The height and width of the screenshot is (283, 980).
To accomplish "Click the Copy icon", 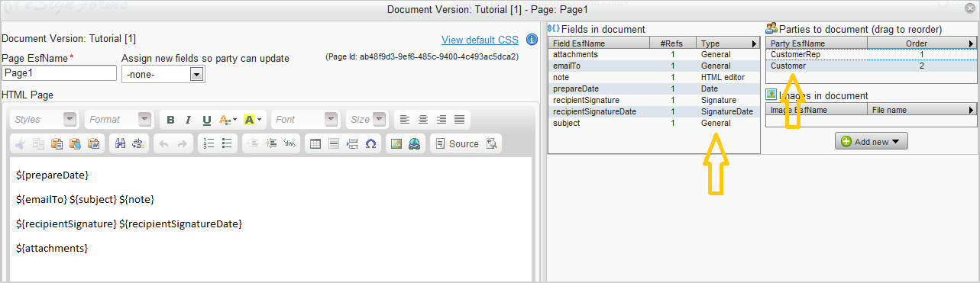I will (x=39, y=143).
